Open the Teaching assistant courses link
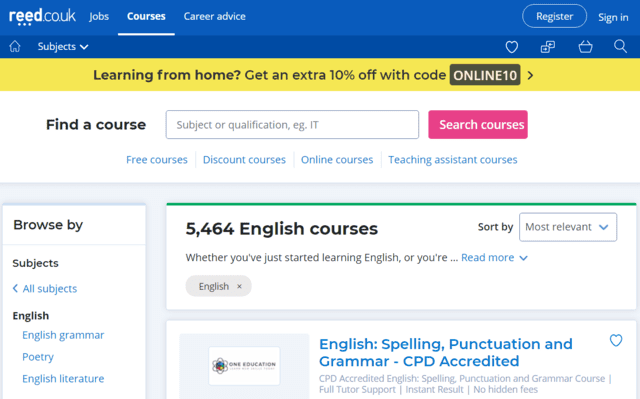 point(453,160)
